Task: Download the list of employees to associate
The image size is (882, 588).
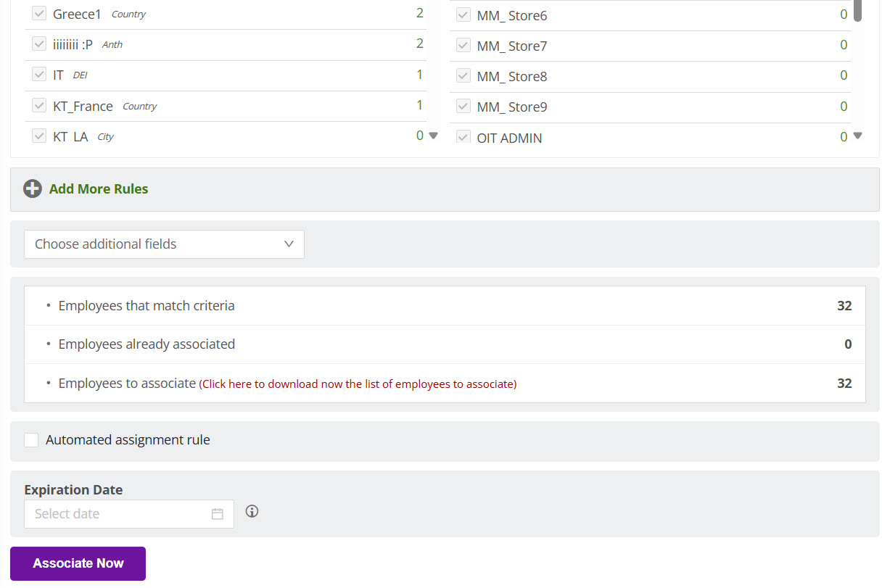Action: click(358, 384)
